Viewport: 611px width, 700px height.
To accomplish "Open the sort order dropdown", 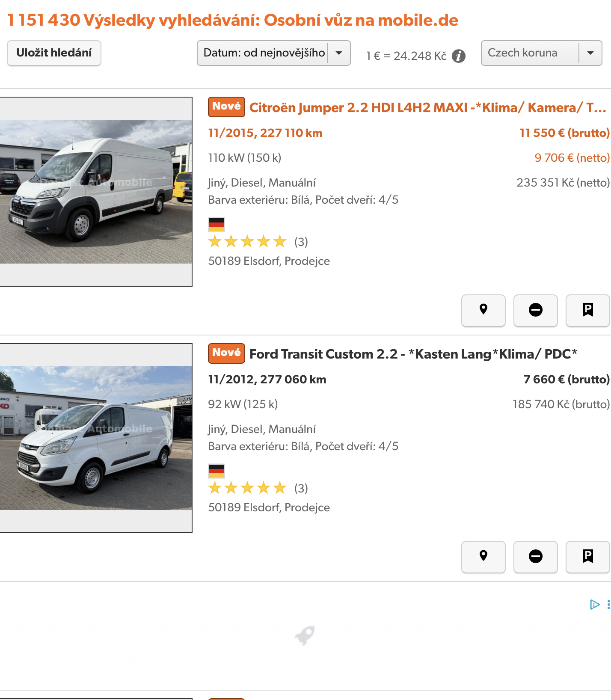I will tap(274, 53).
